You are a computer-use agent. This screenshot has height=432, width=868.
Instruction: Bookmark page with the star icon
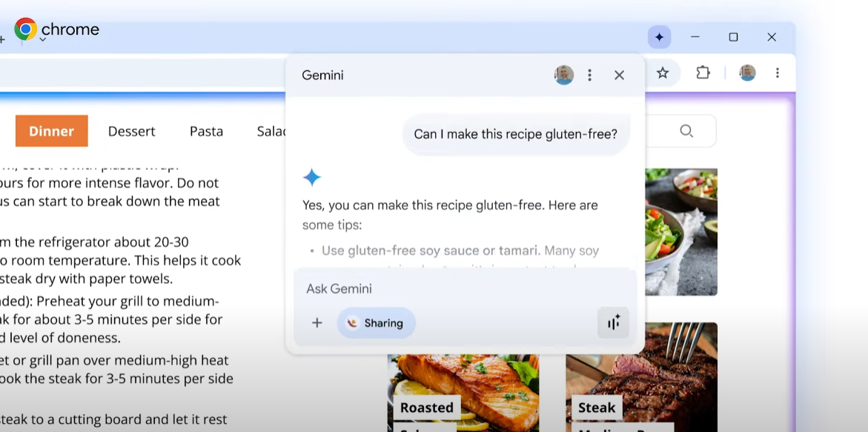pos(663,73)
